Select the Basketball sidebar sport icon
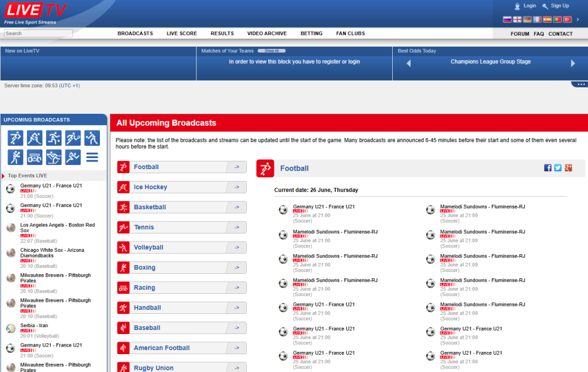 pos(53,138)
